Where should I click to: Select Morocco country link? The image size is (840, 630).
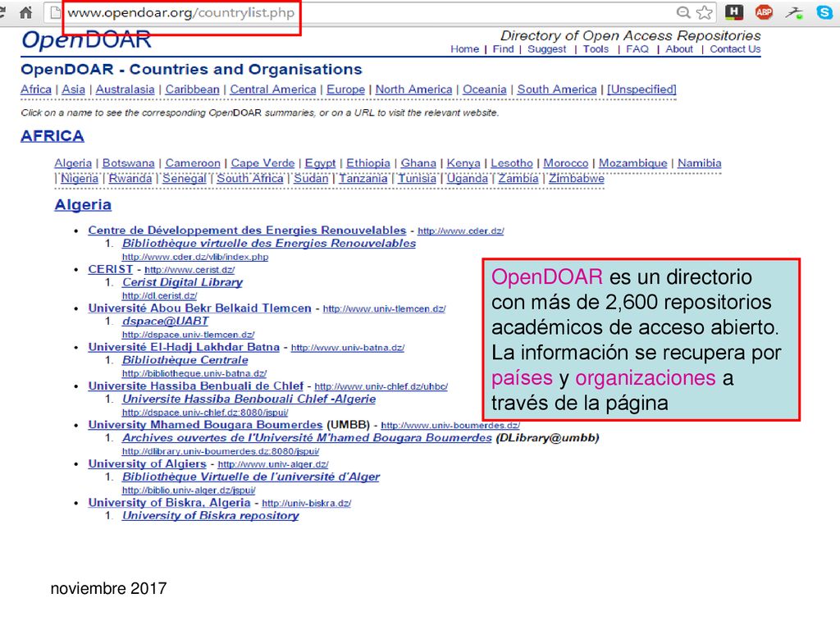point(566,163)
